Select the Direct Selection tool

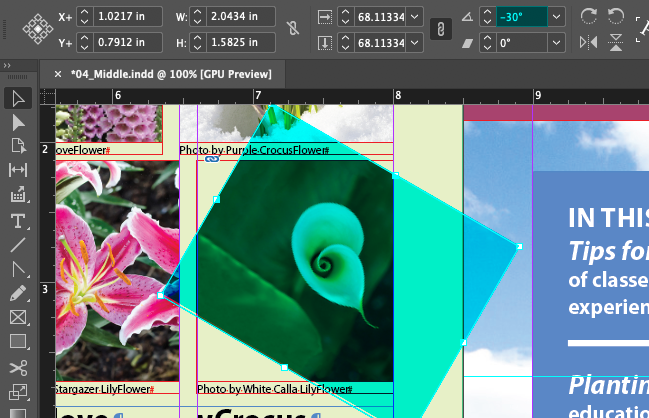tap(18, 123)
